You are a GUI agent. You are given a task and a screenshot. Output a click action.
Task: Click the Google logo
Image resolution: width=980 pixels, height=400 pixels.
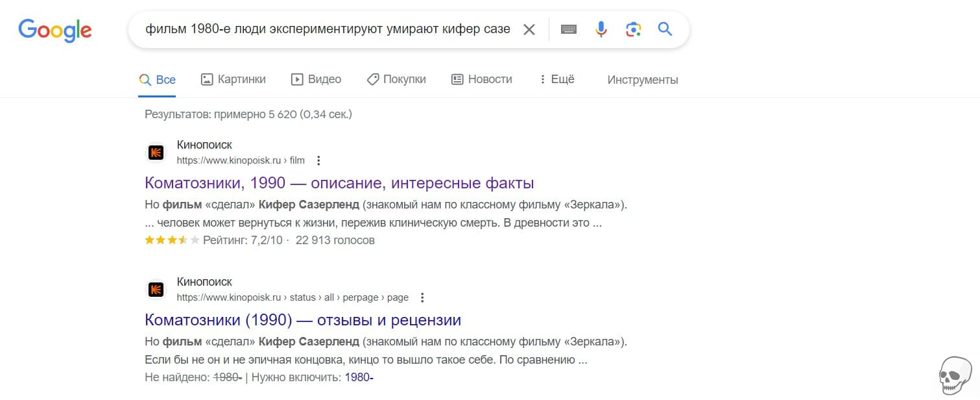click(x=55, y=30)
